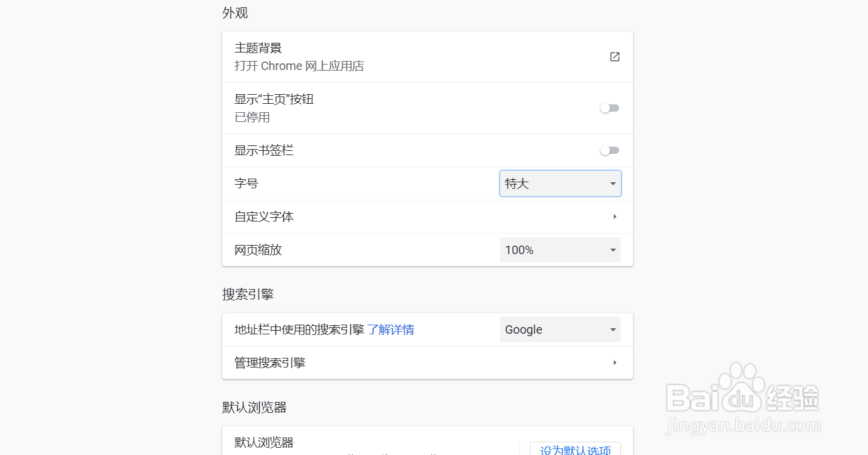Toggle the 显示“主页”按钮 switch
868x455 pixels.
point(609,108)
